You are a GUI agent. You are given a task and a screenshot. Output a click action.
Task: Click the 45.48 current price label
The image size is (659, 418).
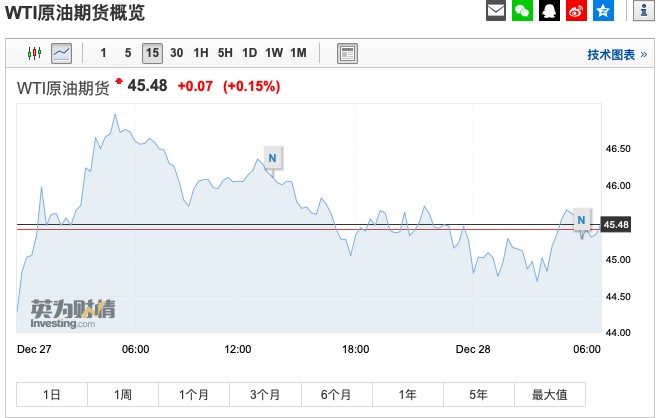[618, 224]
